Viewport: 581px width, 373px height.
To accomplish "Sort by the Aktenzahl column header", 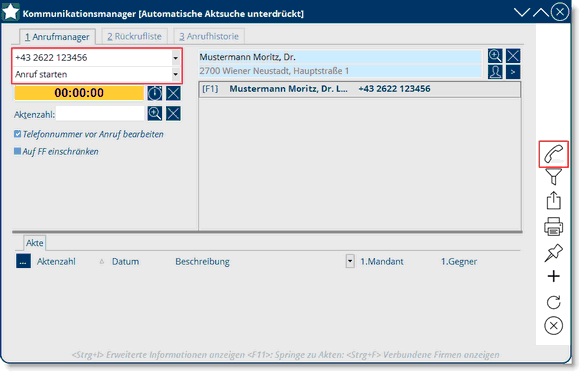I will coord(56,262).
